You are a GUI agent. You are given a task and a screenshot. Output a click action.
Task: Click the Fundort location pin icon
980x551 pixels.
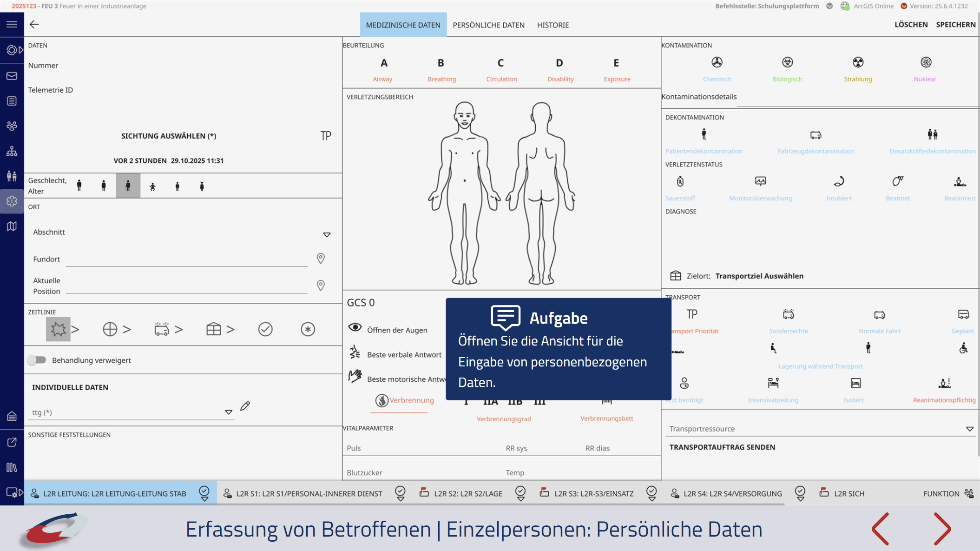pyautogui.click(x=321, y=259)
